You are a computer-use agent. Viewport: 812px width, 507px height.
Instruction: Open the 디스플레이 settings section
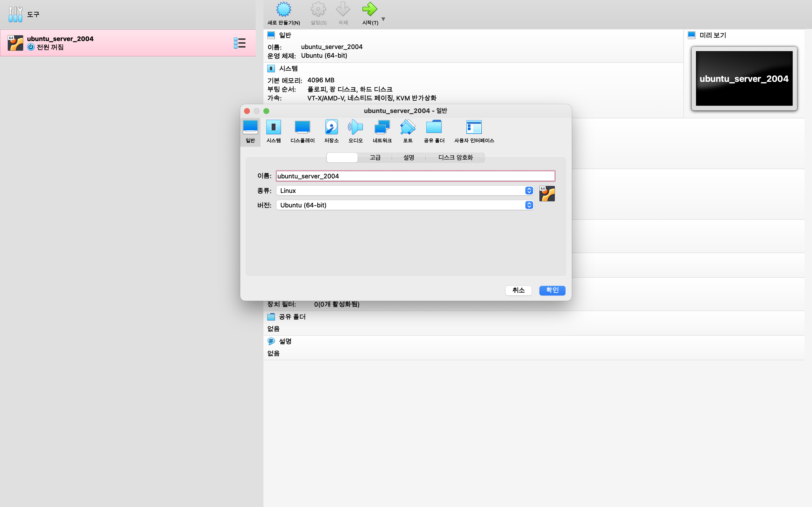302,131
